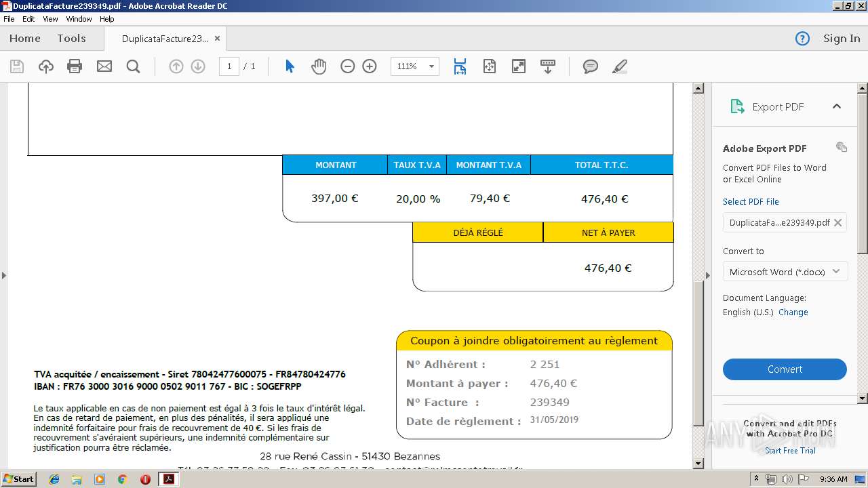
Task: Click the invoice number 239349
Action: point(550,403)
